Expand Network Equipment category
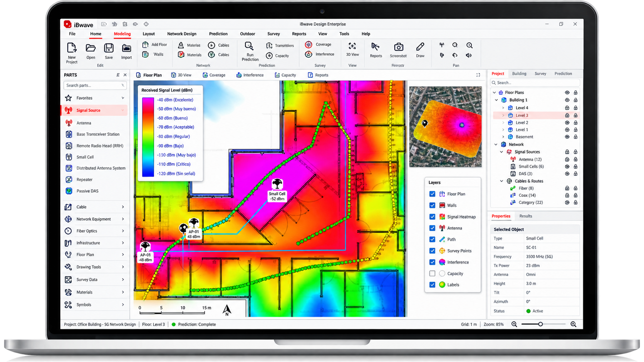Viewport: 644px width, 362px height. click(123, 219)
